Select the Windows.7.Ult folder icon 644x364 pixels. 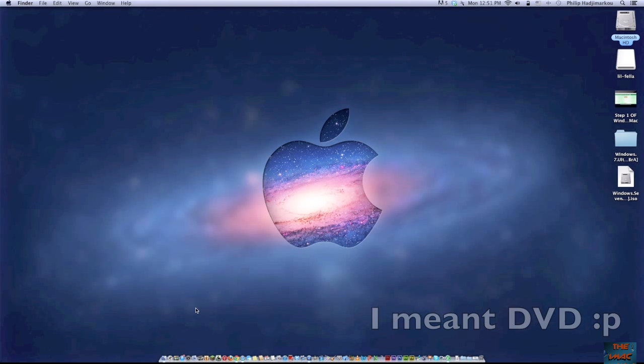point(626,138)
